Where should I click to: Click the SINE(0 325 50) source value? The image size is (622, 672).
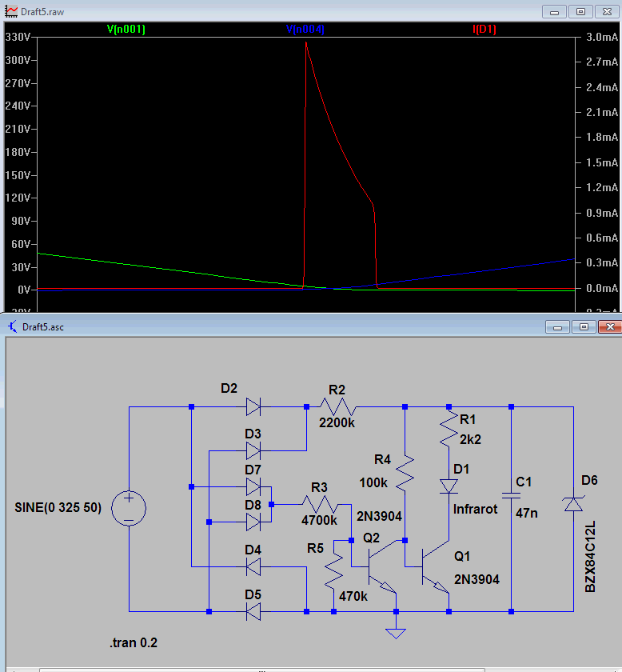pyautogui.click(x=58, y=508)
